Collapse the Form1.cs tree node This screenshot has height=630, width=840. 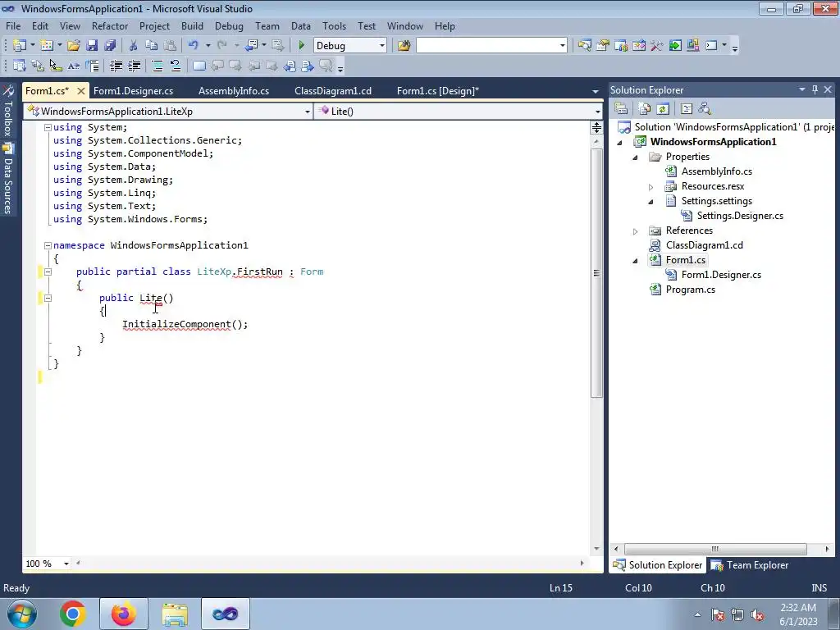point(636,261)
